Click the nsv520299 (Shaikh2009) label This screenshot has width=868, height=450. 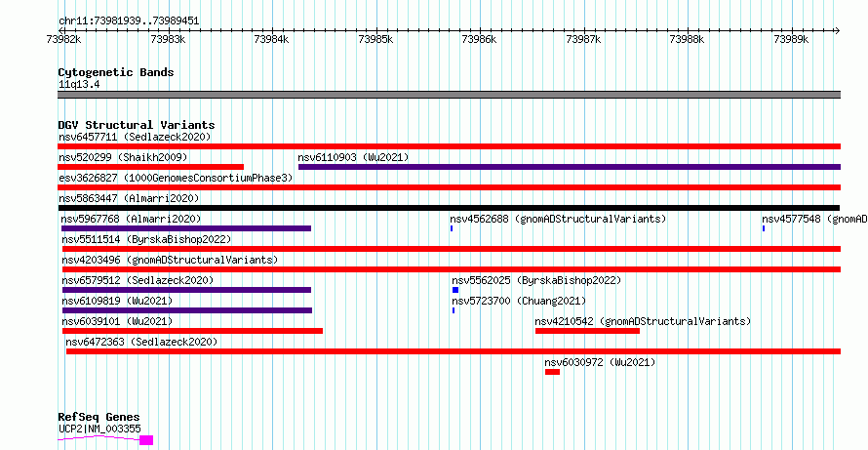(x=123, y=157)
